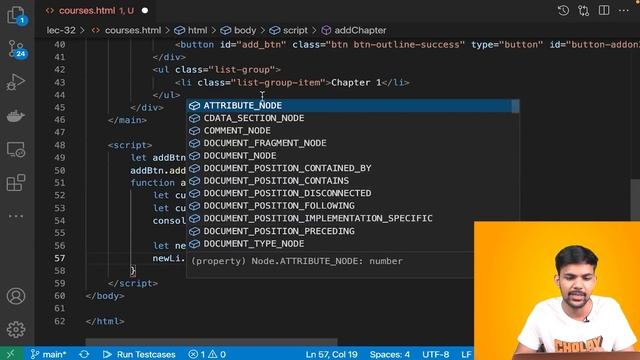Split the editor to the right
This screenshot has height=360, width=640.
604,10
